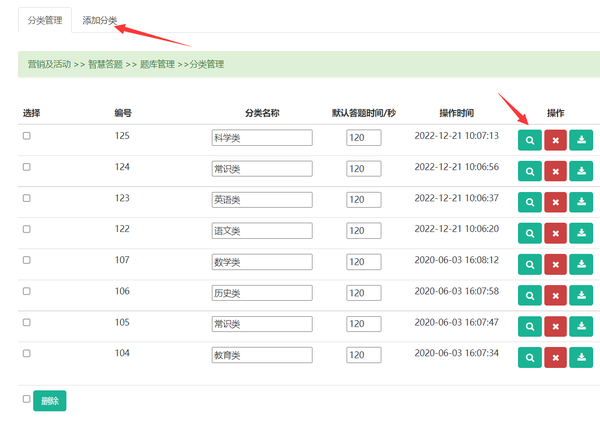This screenshot has width=600, height=423.
Task: Click the download icon in row 123
Action: tap(581, 202)
